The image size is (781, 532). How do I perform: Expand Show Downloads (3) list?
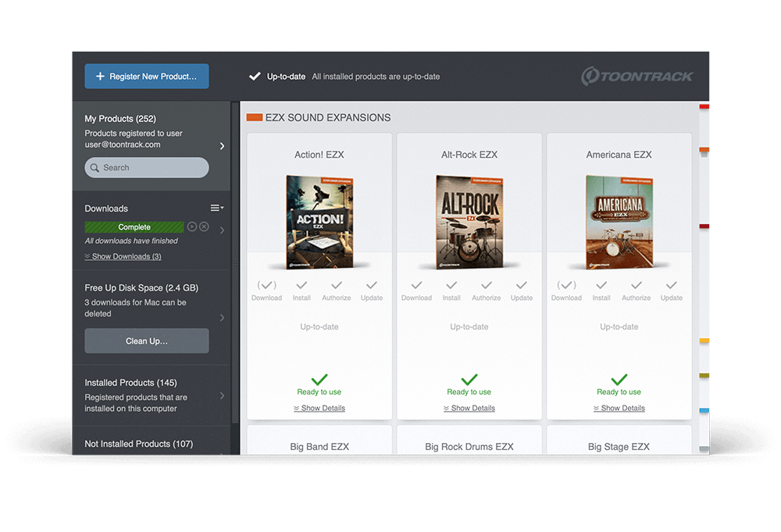123,256
